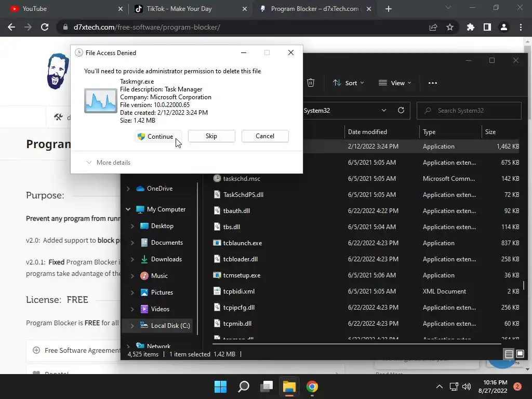
Task: Open Local Disk (C:) in navigation pane
Action: click(x=170, y=326)
